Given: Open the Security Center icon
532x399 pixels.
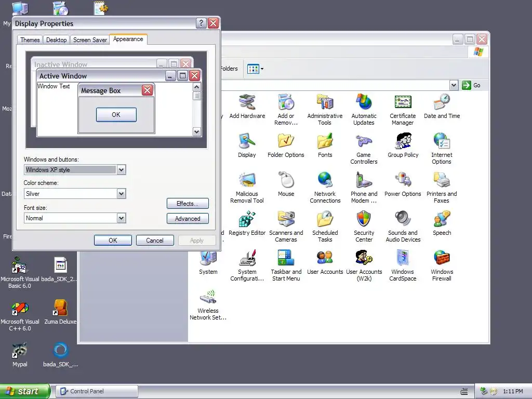Looking at the screenshot, I should pos(364,219).
